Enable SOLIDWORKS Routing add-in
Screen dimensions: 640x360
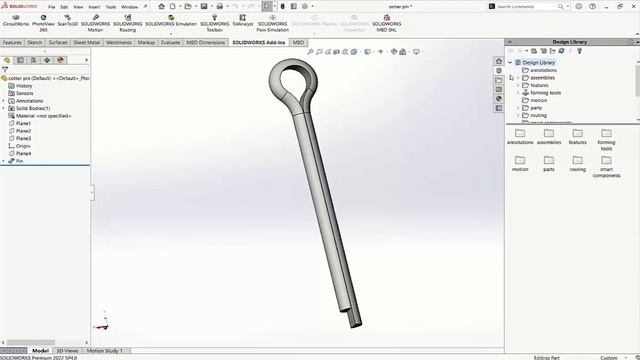point(127,23)
